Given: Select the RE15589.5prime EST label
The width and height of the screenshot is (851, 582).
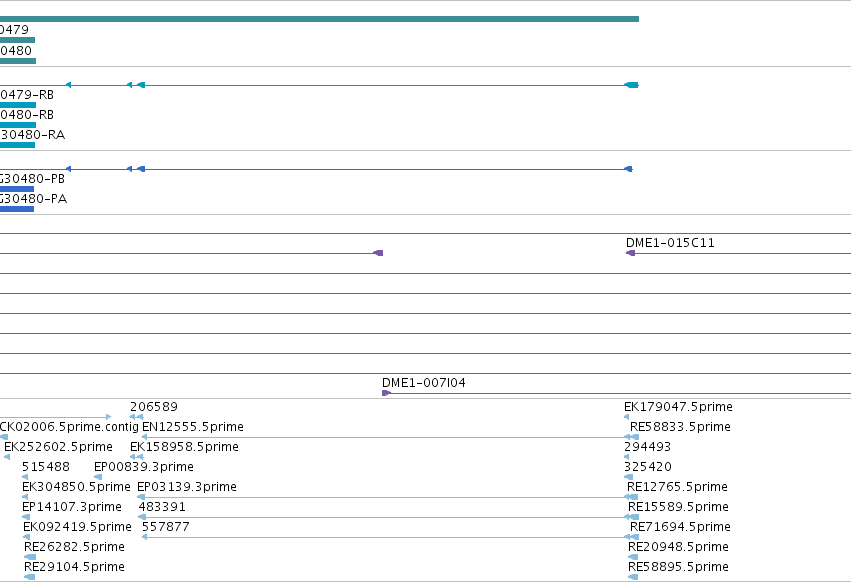Looking at the screenshot, I should click(x=678, y=507).
